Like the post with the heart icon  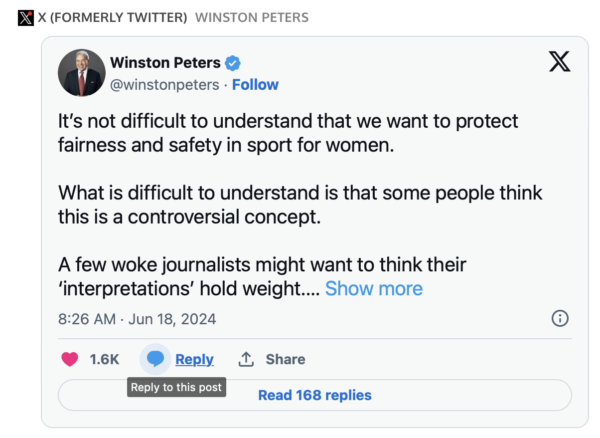[x=70, y=359]
